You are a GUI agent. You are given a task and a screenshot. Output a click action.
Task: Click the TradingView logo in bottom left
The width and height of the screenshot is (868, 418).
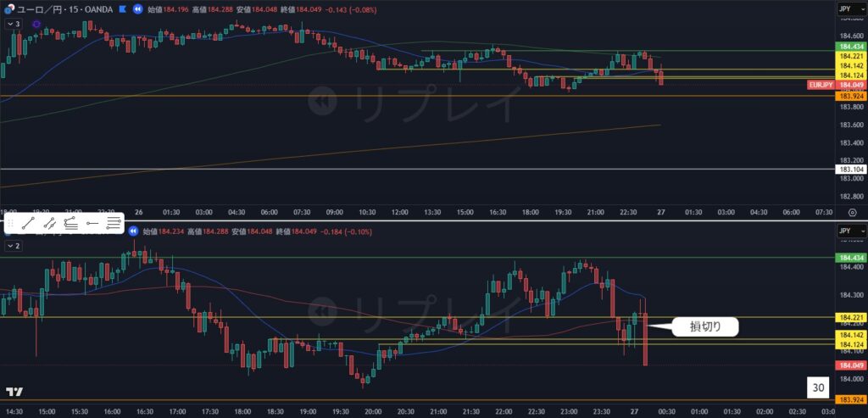(x=14, y=392)
